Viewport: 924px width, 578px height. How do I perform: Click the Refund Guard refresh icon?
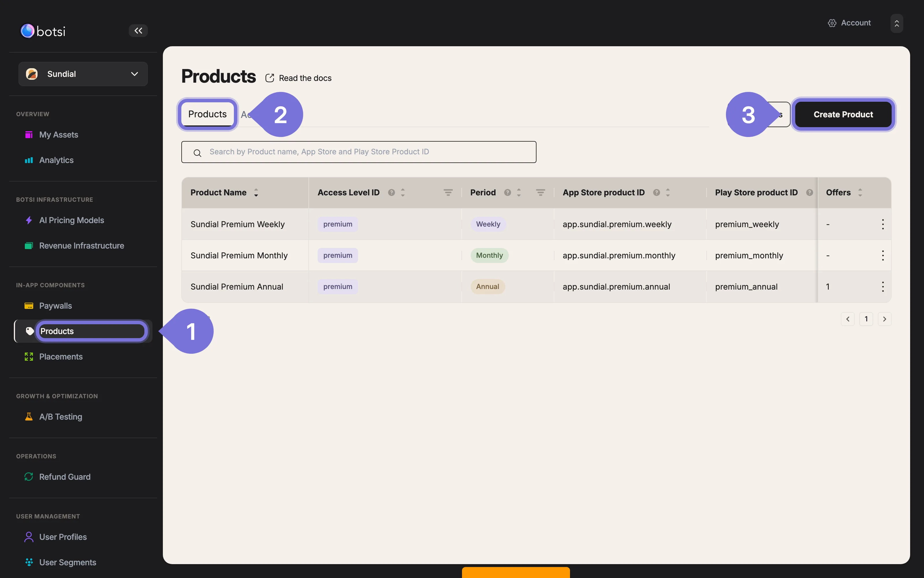(x=29, y=477)
